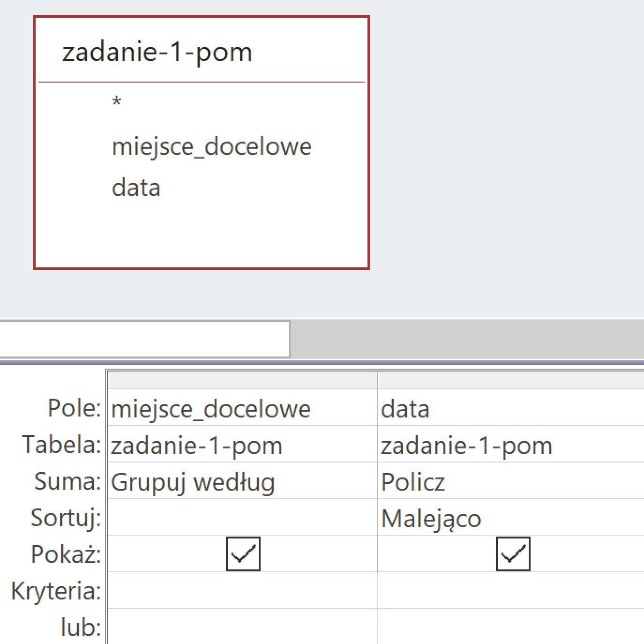Click the Kryteria cell under miejsce_docelowe

tap(234, 590)
